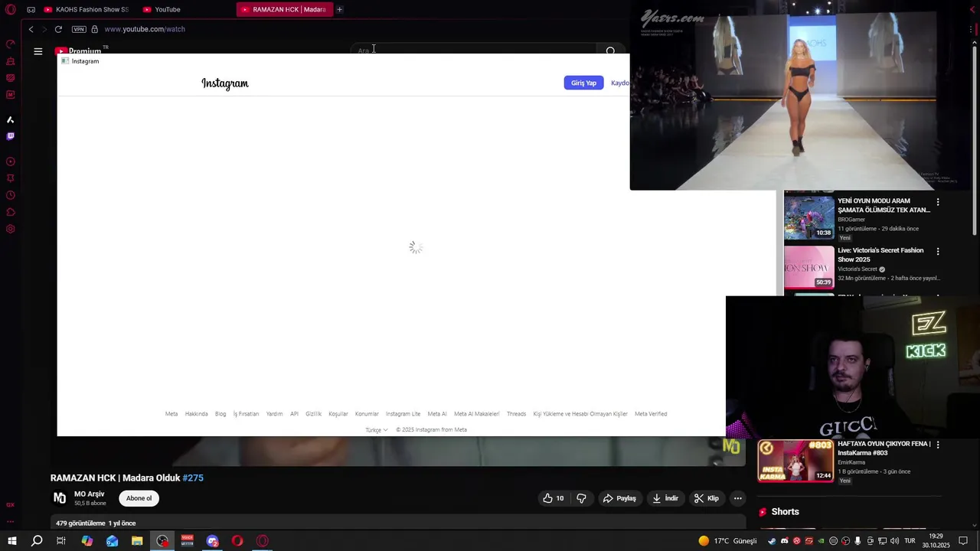Click the MO Arşiv channel avatar
This screenshot has width=980, height=551.
(60, 498)
